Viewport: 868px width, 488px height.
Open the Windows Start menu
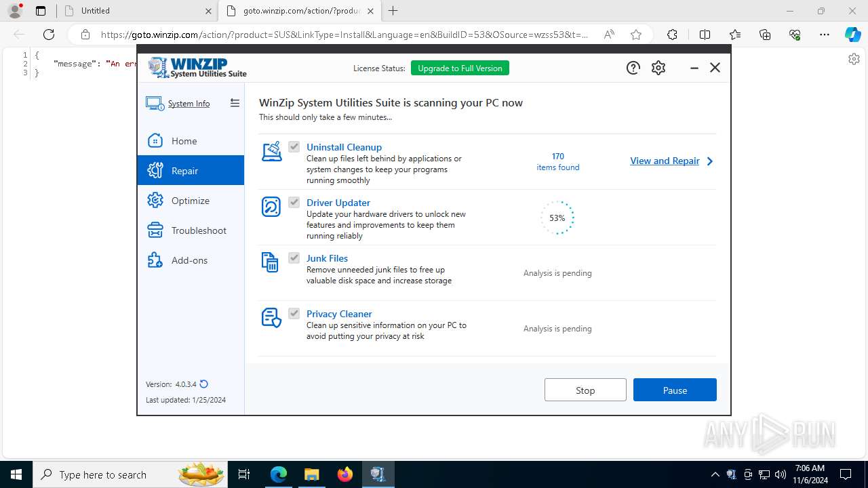[x=16, y=474]
